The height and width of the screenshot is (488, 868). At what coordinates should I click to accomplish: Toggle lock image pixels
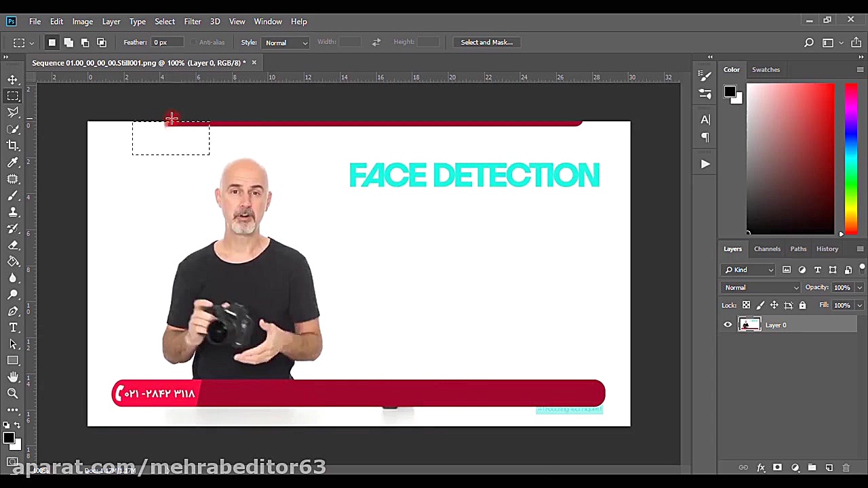point(760,305)
